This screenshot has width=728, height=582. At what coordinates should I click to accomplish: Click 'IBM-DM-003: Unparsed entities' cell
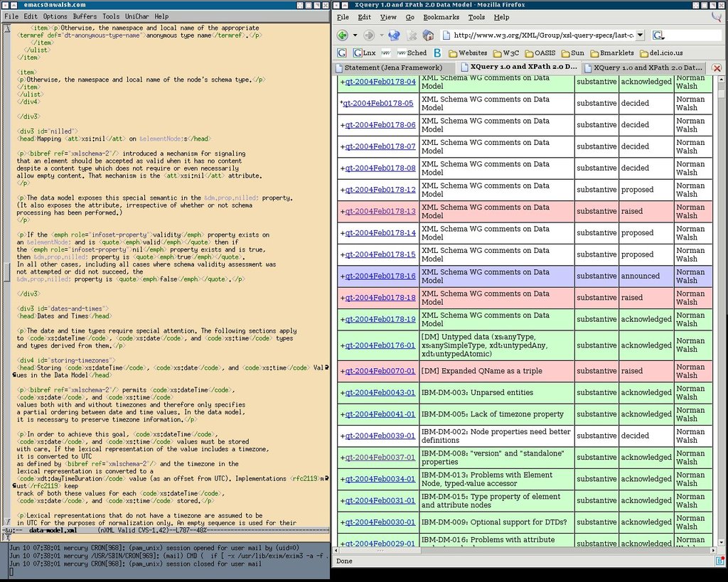point(496,393)
